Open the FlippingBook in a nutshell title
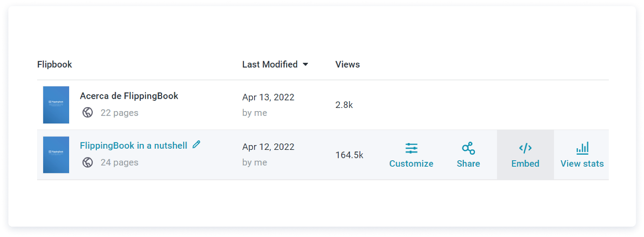 pyautogui.click(x=133, y=145)
